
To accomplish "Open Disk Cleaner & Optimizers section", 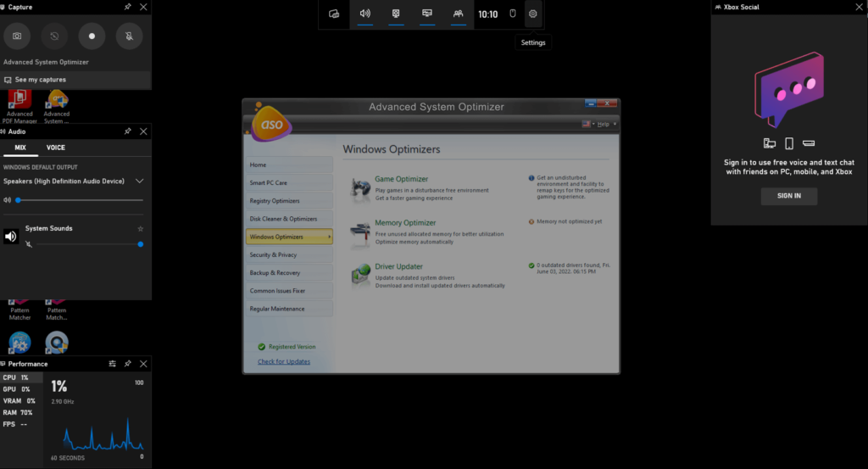I will pyautogui.click(x=289, y=219).
